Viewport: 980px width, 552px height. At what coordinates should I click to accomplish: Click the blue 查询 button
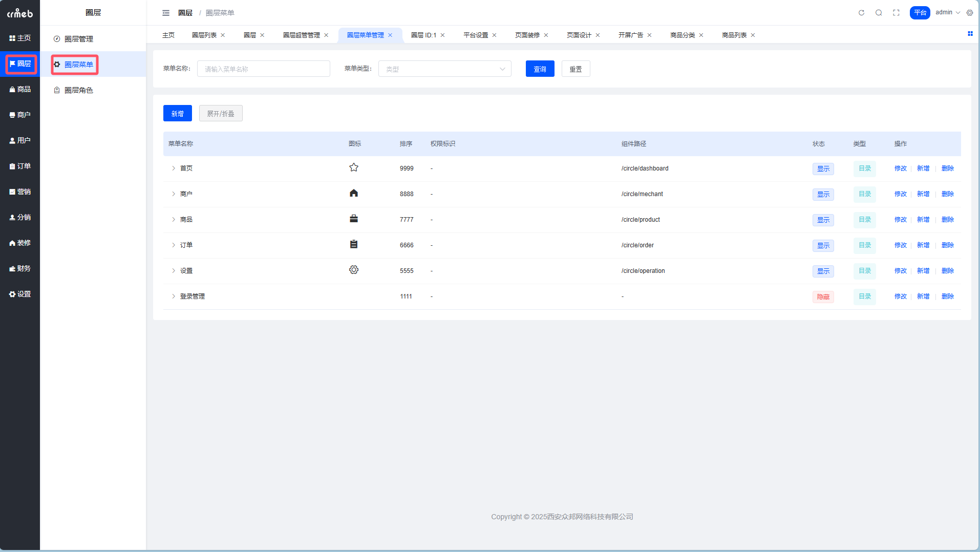(540, 69)
